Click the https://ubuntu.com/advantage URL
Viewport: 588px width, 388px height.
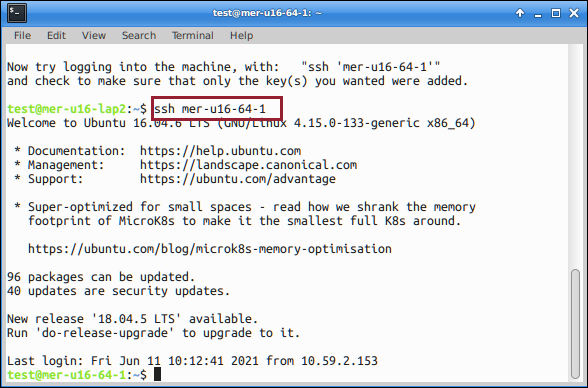coord(238,179)
